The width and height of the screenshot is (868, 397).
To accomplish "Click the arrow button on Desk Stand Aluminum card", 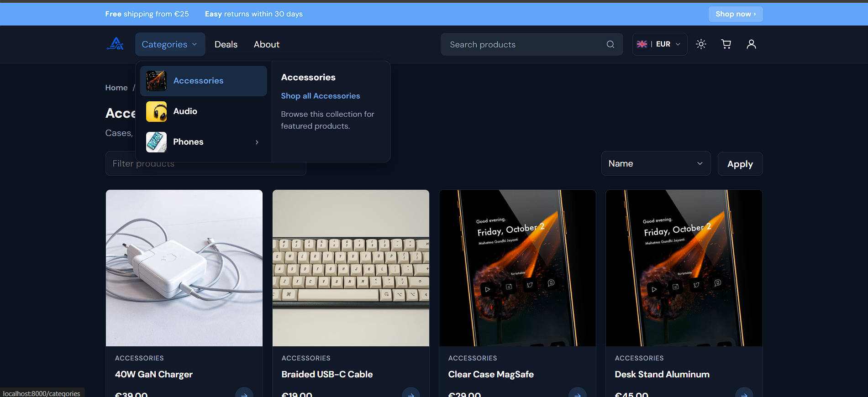I will [x=744, y=393].
